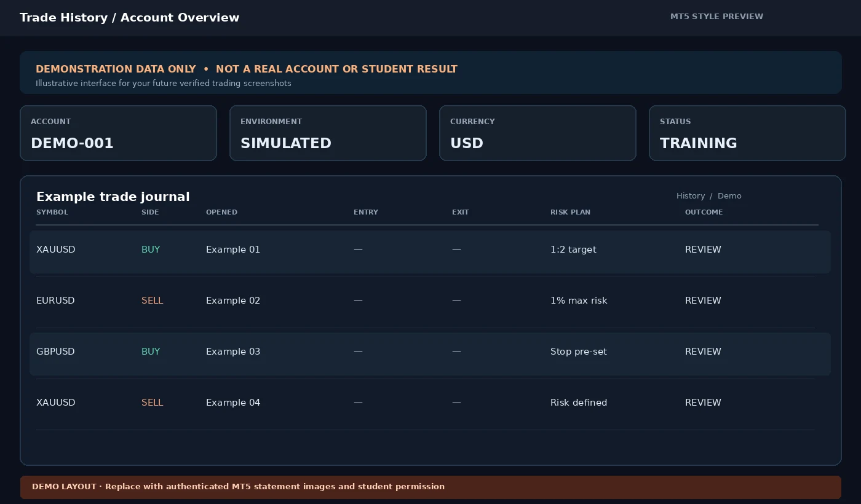Select BUY in the GBPUSD row

(151, 352)
